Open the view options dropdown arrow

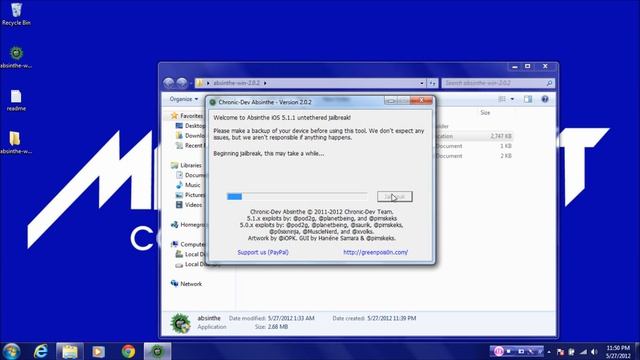tap(512, 99)
